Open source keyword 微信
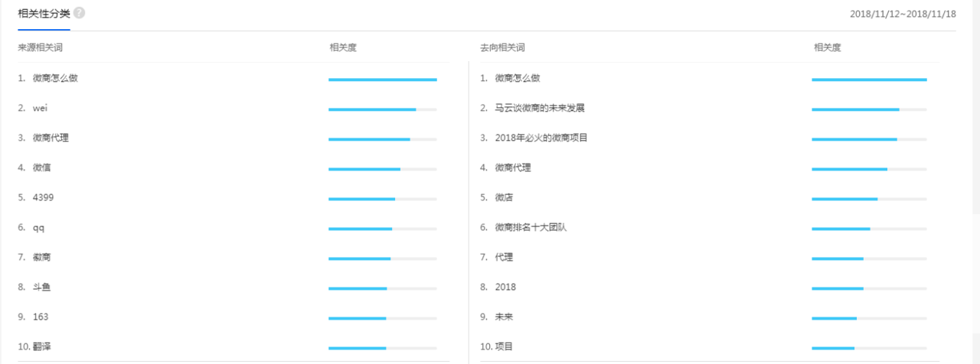 [42, 167]
